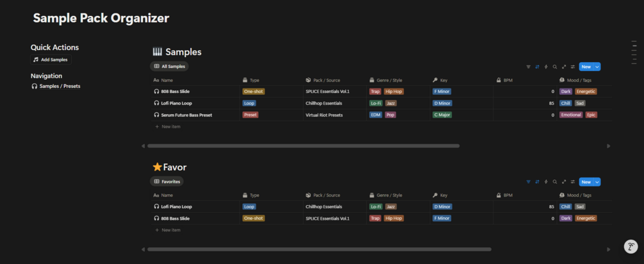
Task: Open the filter icon in Samples toolbar
Action: (529, 67)
